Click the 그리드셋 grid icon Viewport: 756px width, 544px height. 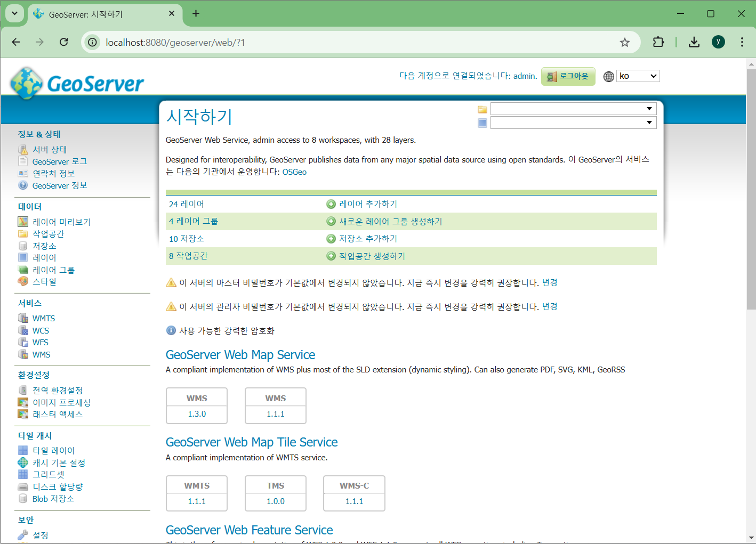click(23, 474)
